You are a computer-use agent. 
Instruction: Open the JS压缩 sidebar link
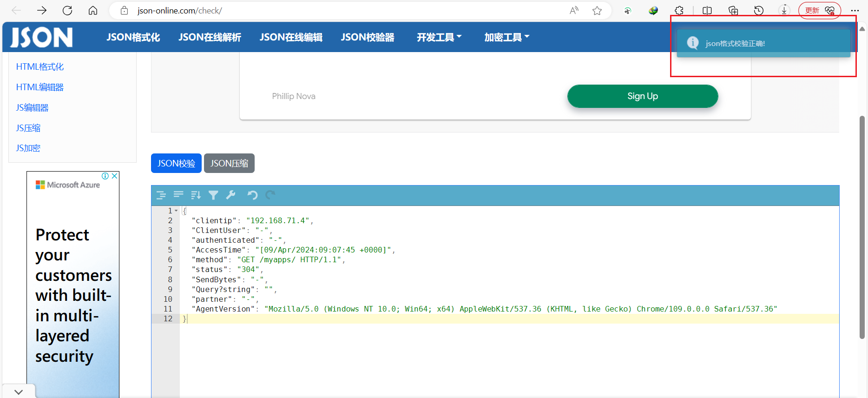click(x=28, y=128)
